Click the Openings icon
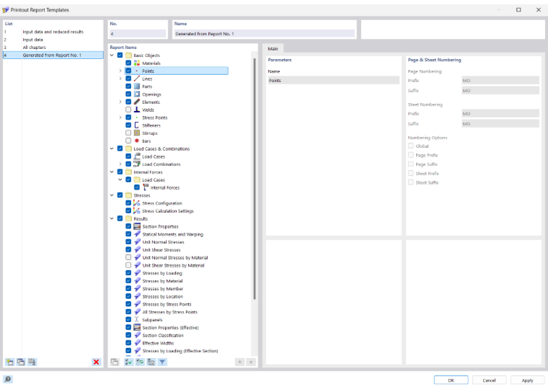The image size is (548, 392). click(137, 94)
